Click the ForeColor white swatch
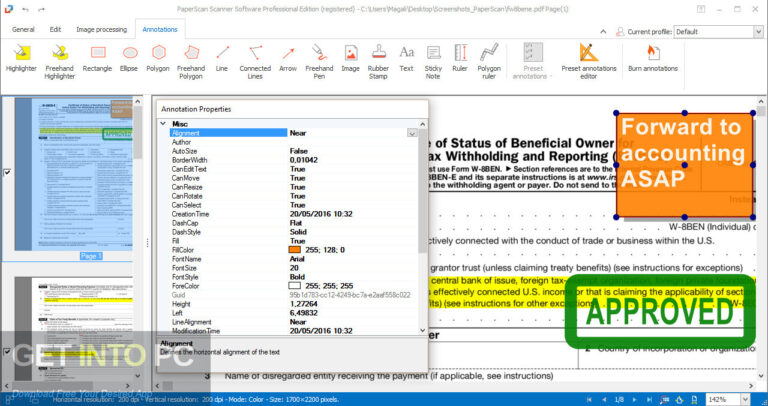This screenshot has width=768, height=406. pos(295,286)
